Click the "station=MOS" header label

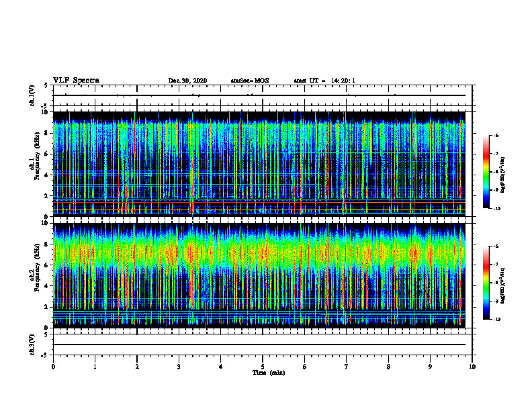(250, 81)
